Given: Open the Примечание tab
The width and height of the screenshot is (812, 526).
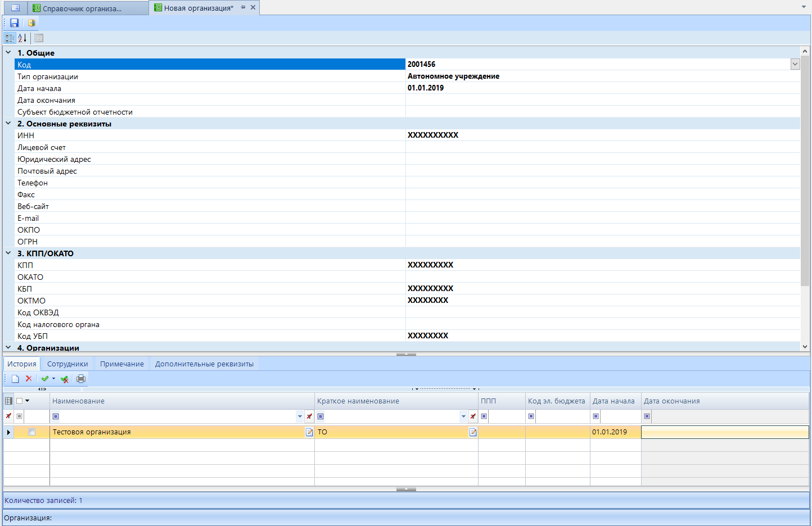Looking at the screenshot, I should click(122, 364).
